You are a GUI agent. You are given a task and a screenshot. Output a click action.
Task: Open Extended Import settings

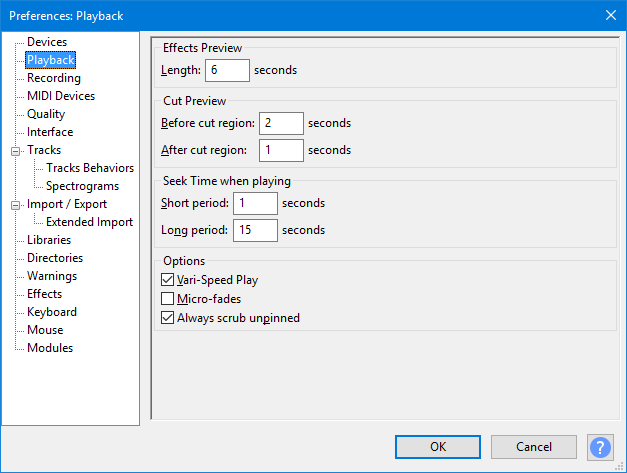89,222
